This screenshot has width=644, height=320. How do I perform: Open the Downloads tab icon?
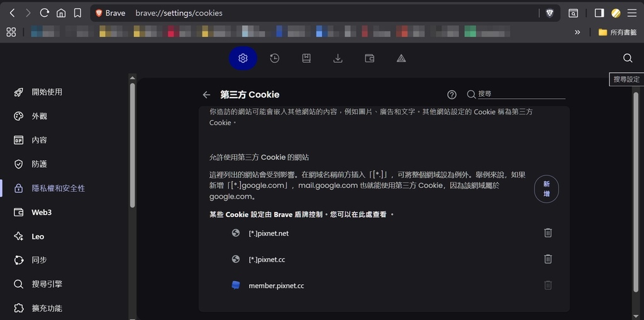click(x=338, y=58)
